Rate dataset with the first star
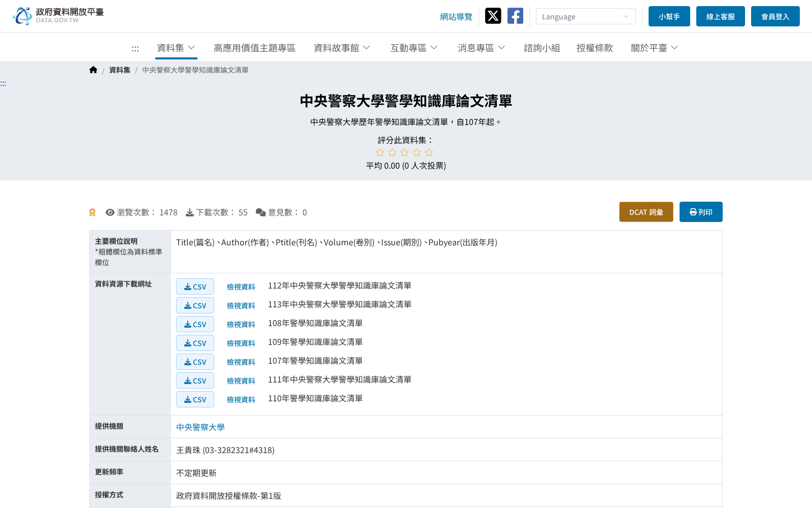 (x=380, y=152)
